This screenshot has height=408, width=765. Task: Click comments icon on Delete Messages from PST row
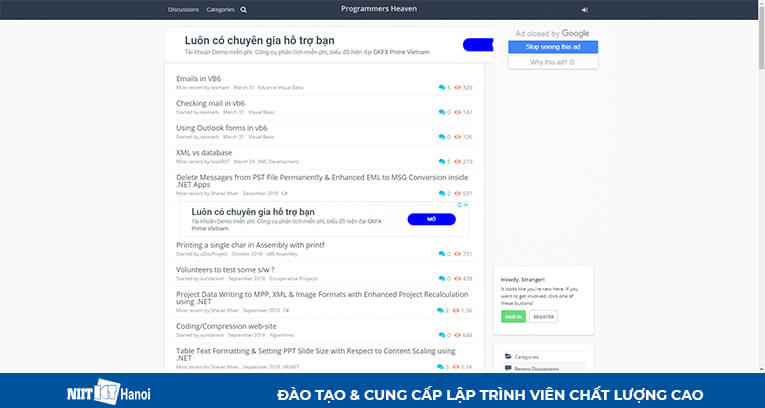click(442, 194)
